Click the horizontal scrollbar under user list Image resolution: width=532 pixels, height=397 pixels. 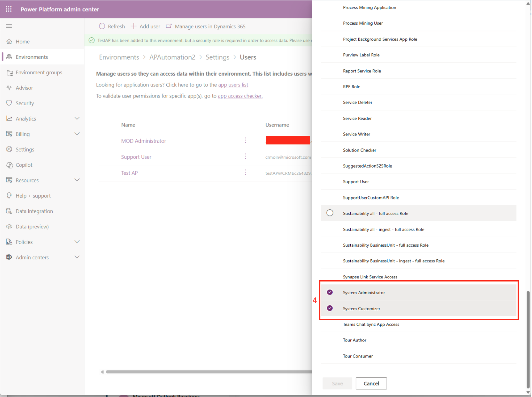(x=206, y=372)
